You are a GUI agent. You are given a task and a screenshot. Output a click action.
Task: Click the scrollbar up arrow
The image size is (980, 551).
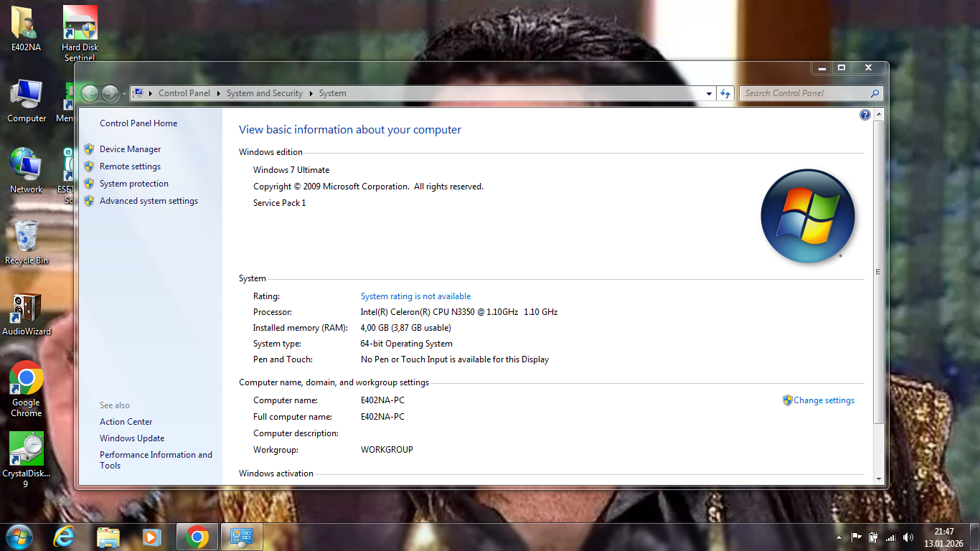pyautogui.click(x=879, y=115)
